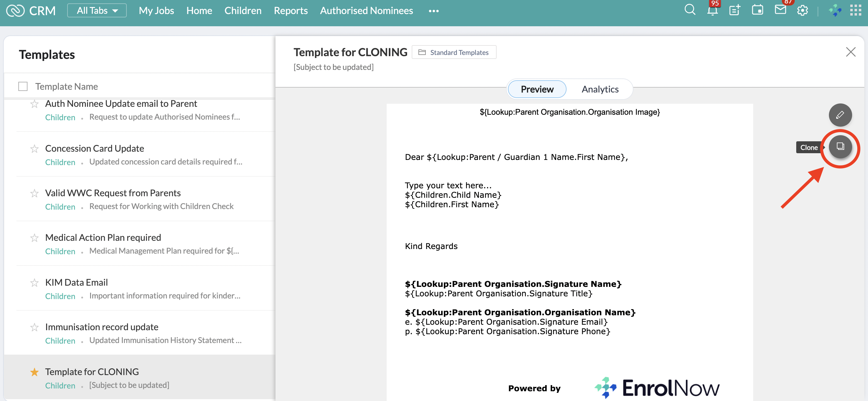
Task: Close the template preview panel
Action: [851, 52]
